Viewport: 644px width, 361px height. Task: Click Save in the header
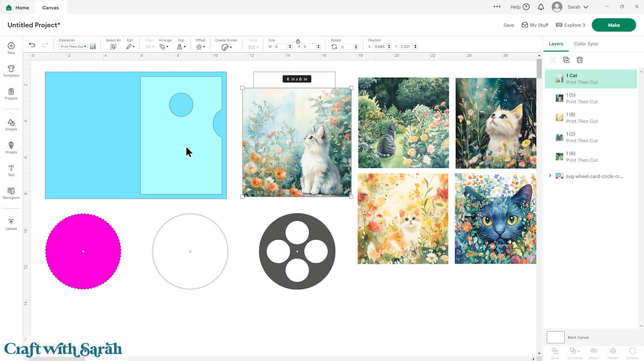[508, 25]
